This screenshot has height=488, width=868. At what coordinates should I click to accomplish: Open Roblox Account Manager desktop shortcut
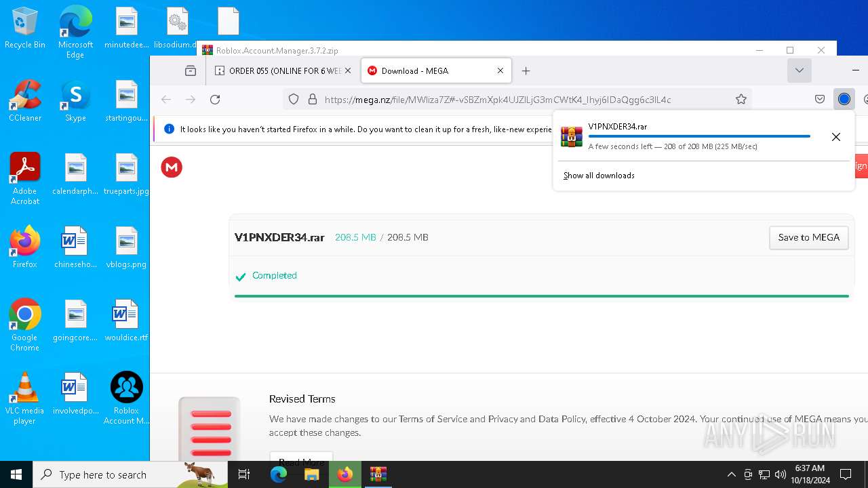pos(127,399)
